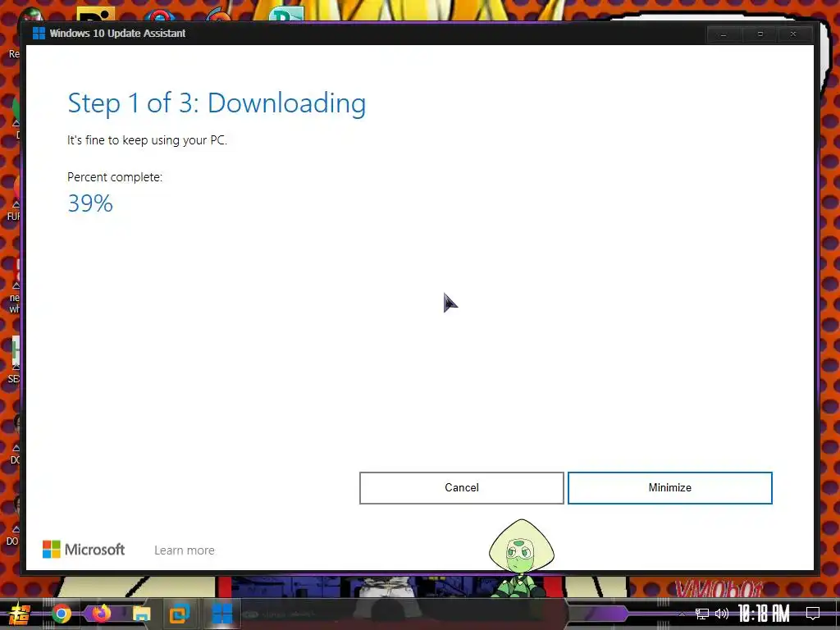Open the orange and blue squares taskbar app
Viewport: 840px width, 630px height.
coord(180,614)
